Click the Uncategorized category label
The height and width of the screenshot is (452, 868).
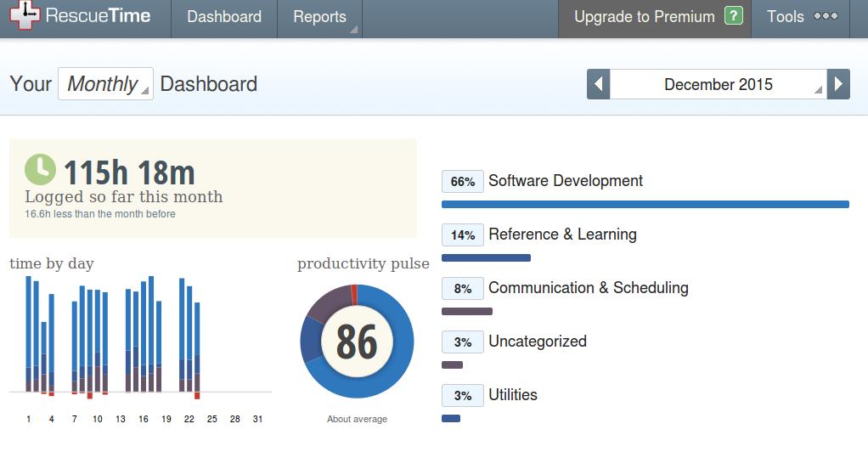[x=538, y=342]
